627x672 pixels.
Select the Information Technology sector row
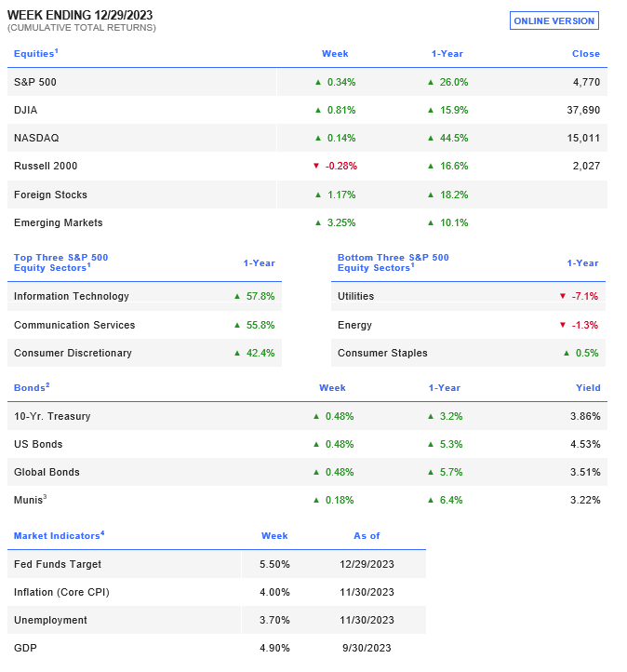pyautogui.click(x=144, y=296)
